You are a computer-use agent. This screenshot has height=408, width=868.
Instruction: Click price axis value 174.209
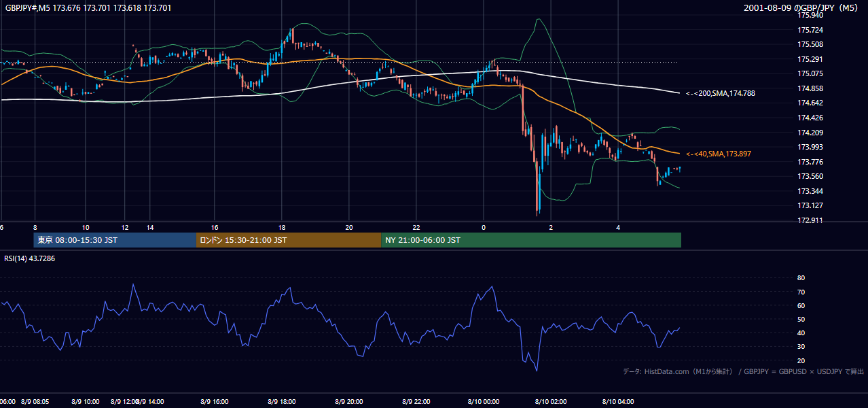[810, 133]
